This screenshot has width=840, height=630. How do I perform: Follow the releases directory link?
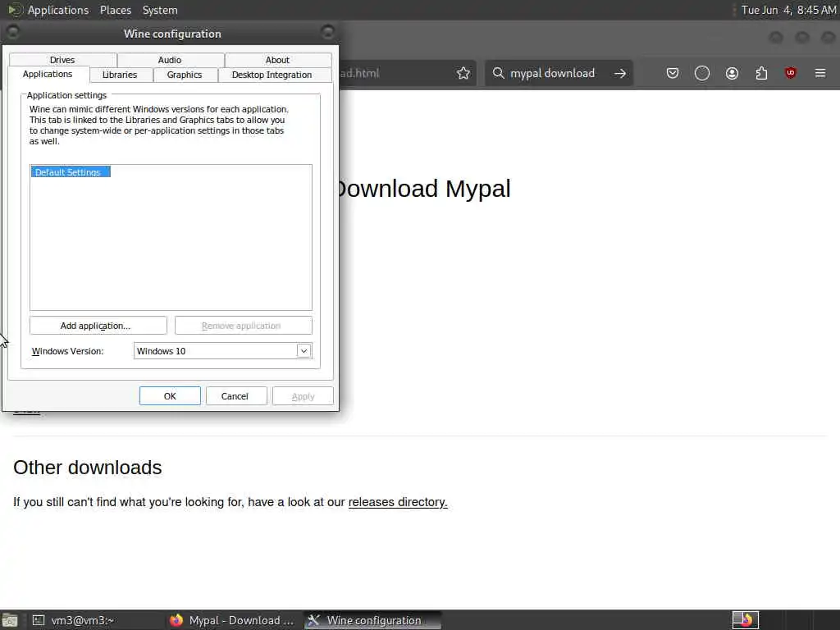click(x=398, y=502)
